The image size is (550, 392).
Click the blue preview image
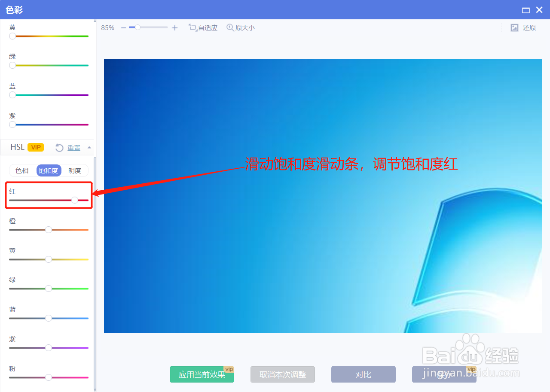point(323,196)
